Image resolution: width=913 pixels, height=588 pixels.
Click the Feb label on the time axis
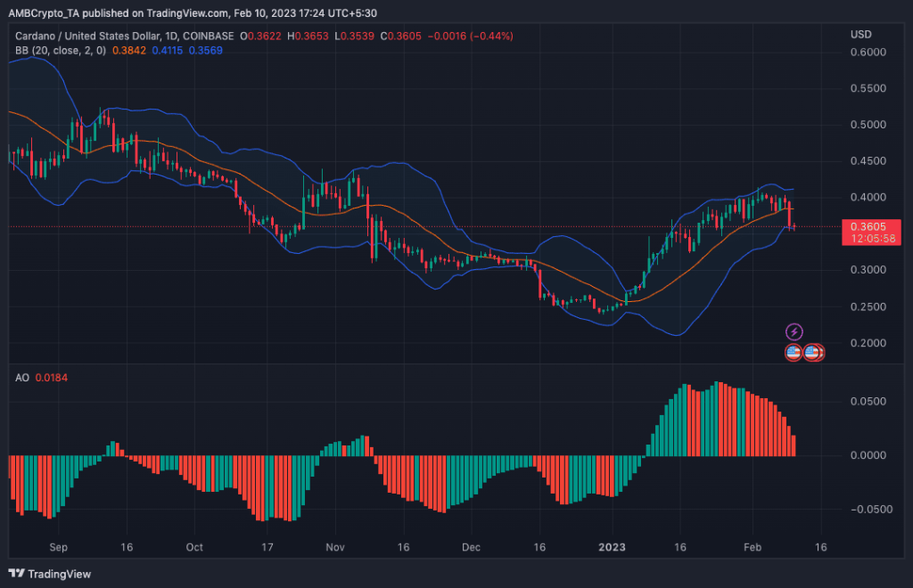[753, 546]
